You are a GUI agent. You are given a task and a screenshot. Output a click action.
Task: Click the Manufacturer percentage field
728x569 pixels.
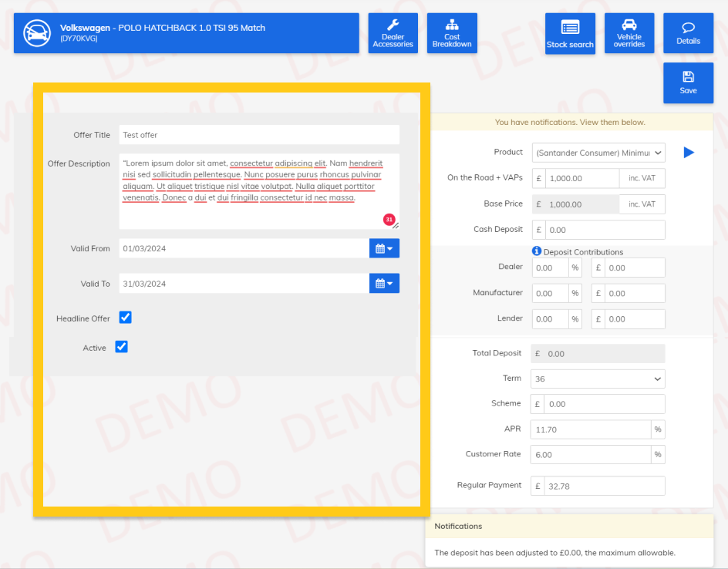tap(550, 293)
